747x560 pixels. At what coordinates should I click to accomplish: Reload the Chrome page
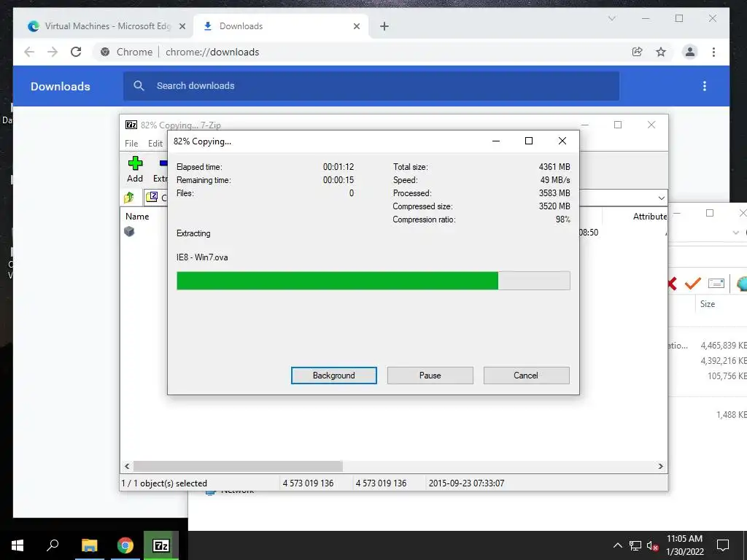[x=76, y=52]
